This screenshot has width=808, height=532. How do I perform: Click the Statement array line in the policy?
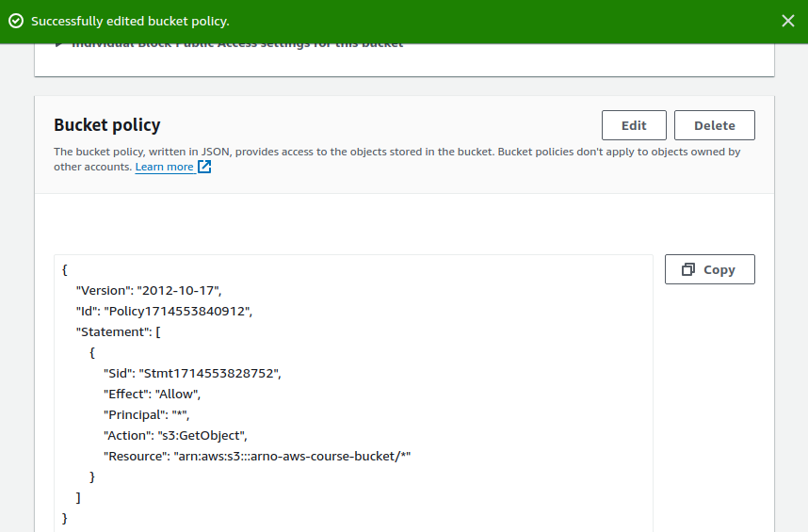(119, 331)
